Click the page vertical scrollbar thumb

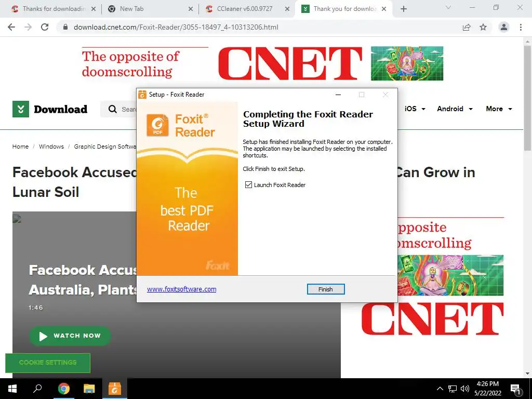(527, 98)
